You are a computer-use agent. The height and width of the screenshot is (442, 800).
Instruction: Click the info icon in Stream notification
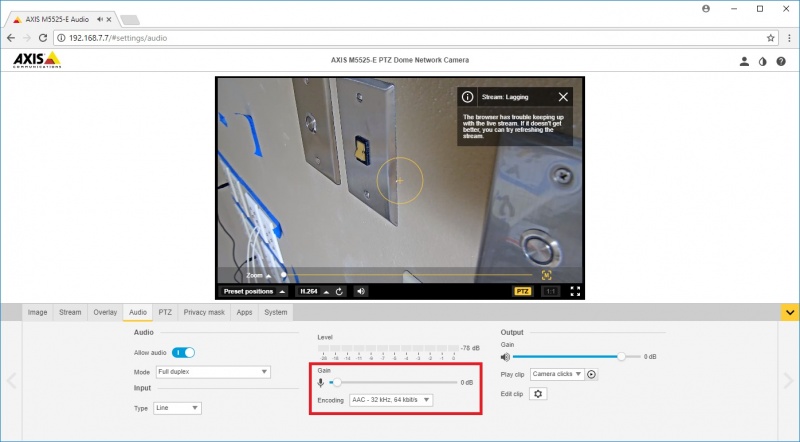[x=467, y=97]
